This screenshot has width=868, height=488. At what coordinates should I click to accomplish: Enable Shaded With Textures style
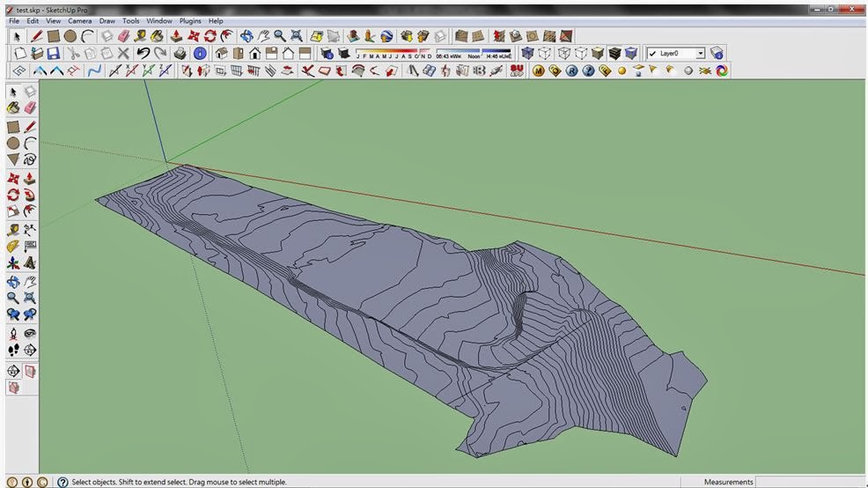[x=614, y=53]
